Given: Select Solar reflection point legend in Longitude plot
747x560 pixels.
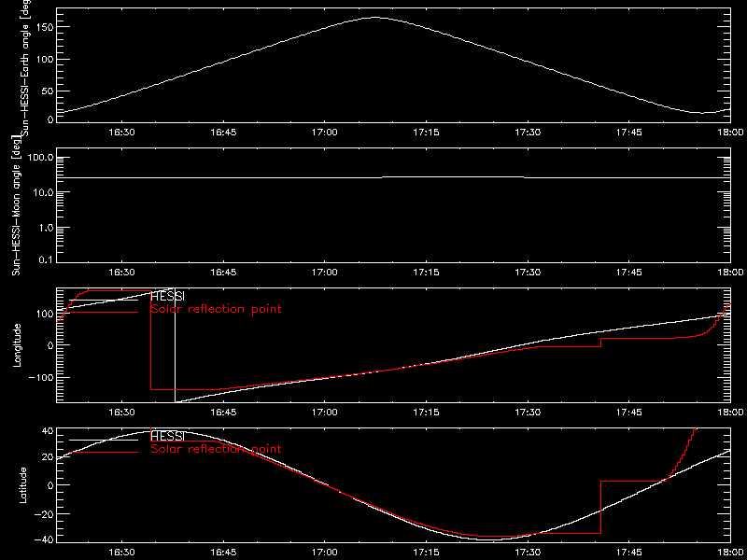Looking at the screenshot, I should [x=216, y=309].
